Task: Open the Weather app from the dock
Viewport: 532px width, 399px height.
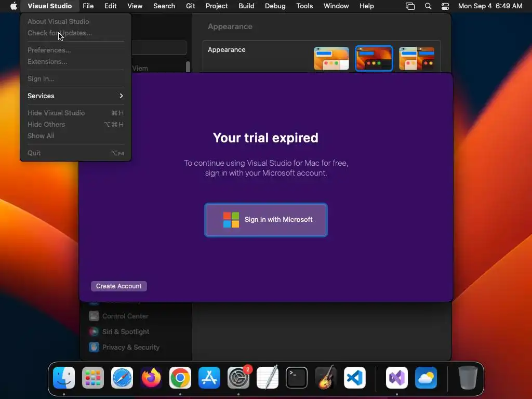Action: [x=426, y=378]
